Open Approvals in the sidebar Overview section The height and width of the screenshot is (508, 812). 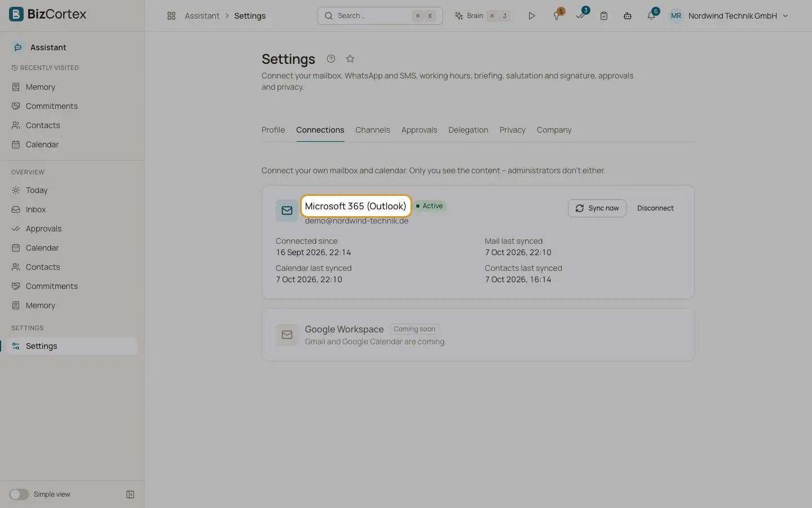[x=72, y=229]
